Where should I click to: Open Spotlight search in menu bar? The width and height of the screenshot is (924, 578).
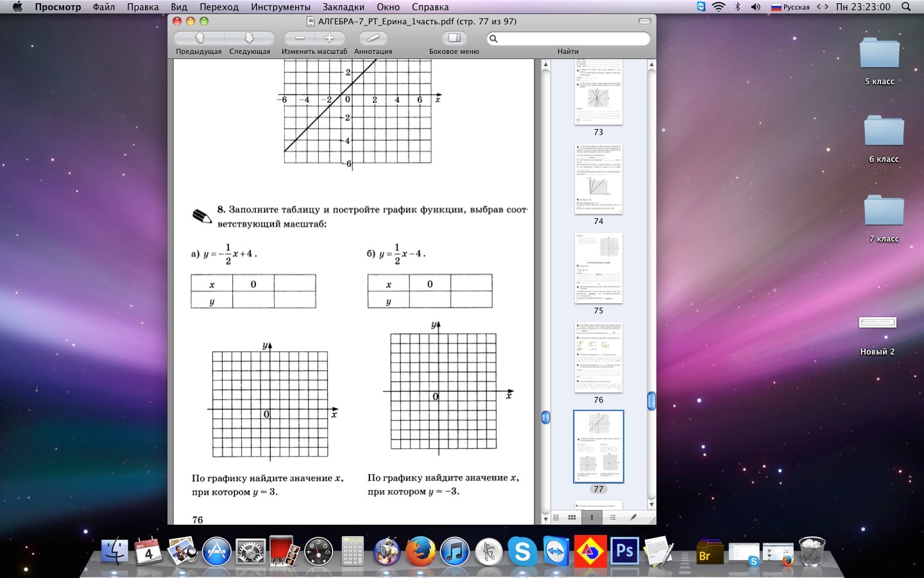tap(906, 7)
